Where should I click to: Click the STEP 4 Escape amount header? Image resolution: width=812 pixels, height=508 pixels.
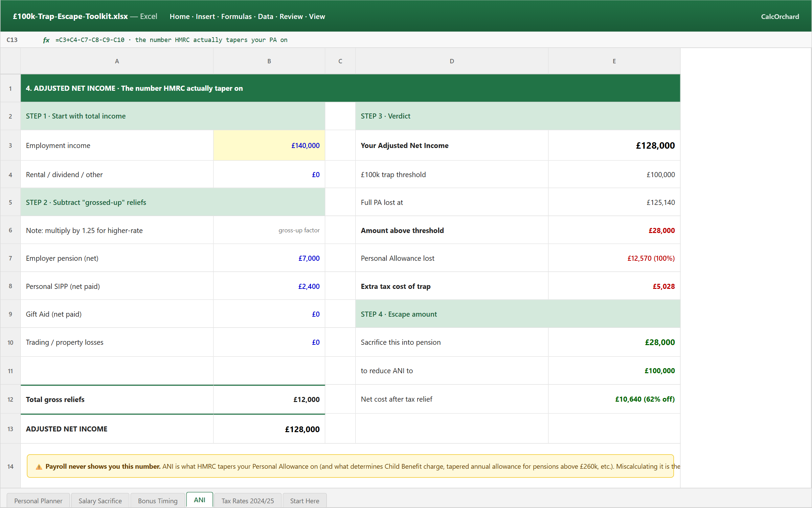518,314
